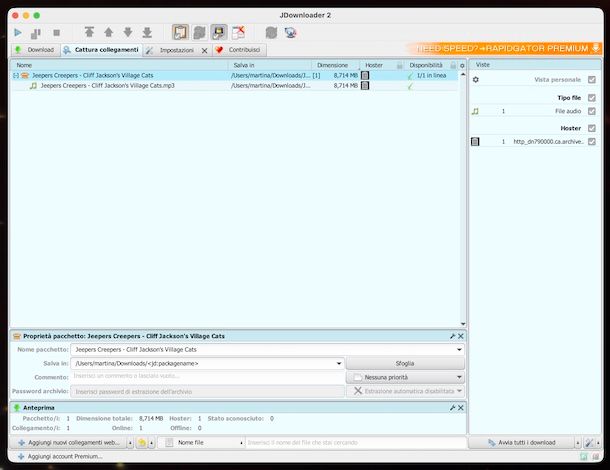
Task: Select the Cattura collegamenti tab
Action: click(x=102, y=50)
